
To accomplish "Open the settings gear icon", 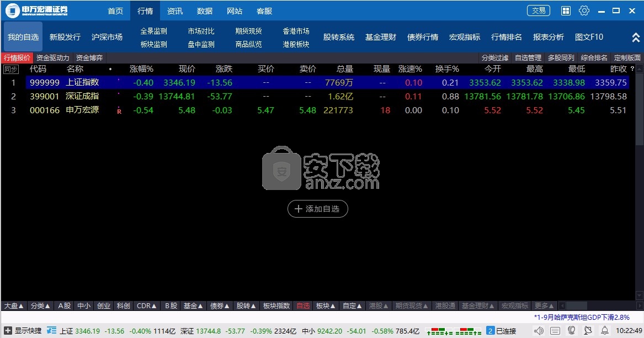I will click(583, 10).
